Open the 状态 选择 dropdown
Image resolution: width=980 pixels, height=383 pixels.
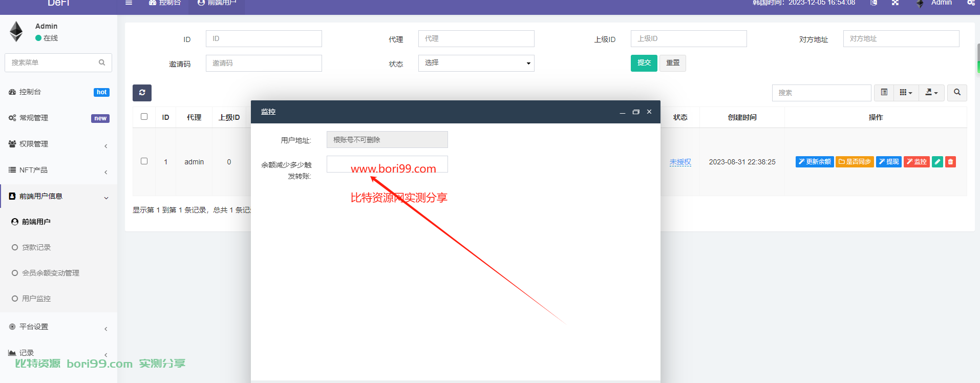[x=476, y=63]
